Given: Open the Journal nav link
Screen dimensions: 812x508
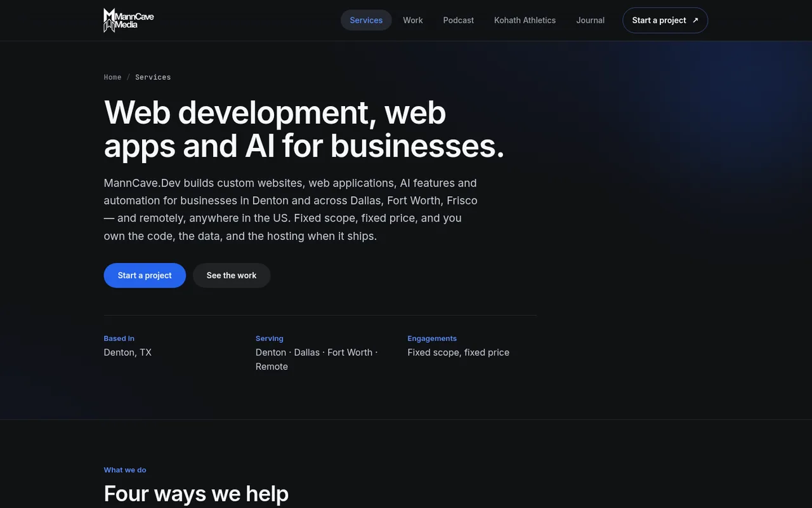Looking at the screenshot, I should (590, 20).
